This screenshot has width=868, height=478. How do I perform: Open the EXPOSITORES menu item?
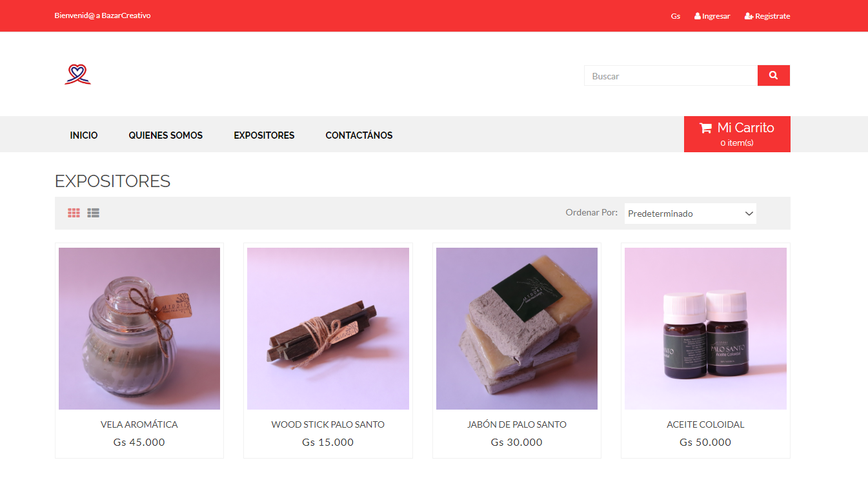point(264,135)
